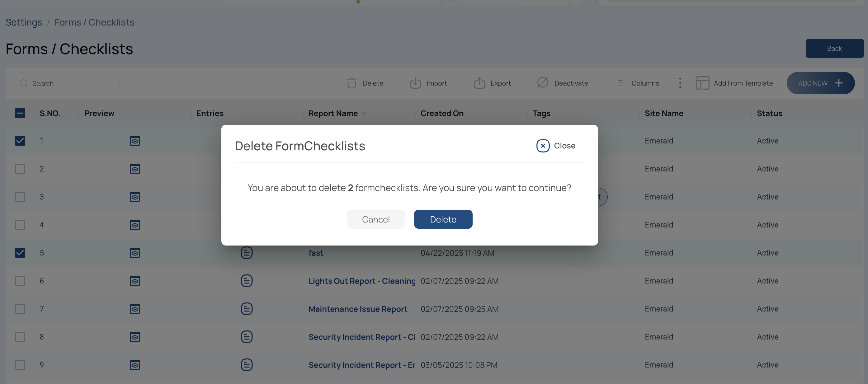Click the Deactivate slashed-circle icon
The width and height of the screenshot is (868, 384).
click(x=542, y=82)
